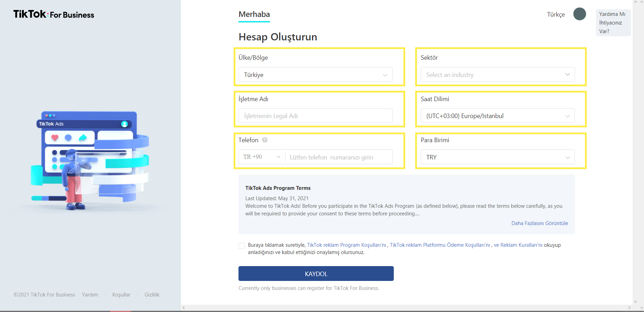Focus the İşletme Adı input field
The height and width of the screenshot is (312, 644).
[315, 116]
